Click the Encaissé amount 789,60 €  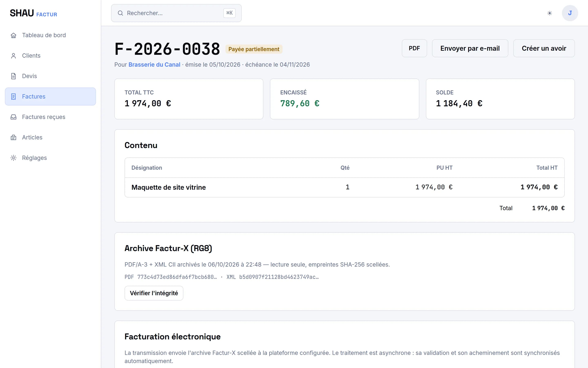[300, 103]
